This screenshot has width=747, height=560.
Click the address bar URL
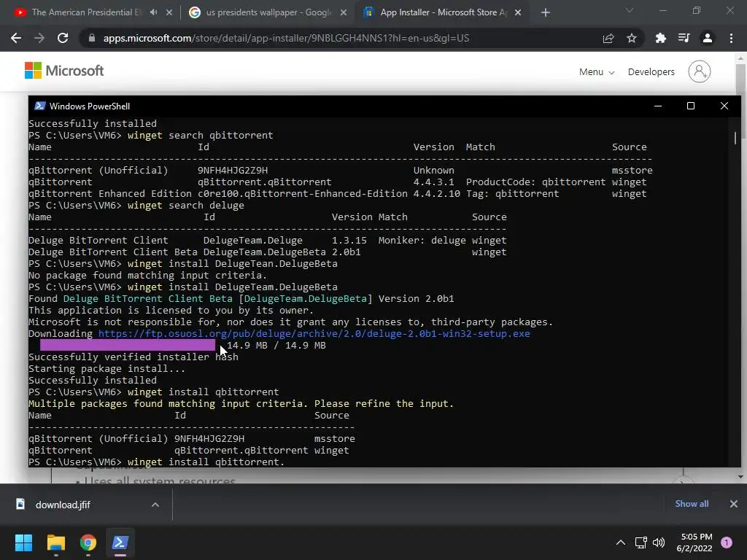(286, 38)
